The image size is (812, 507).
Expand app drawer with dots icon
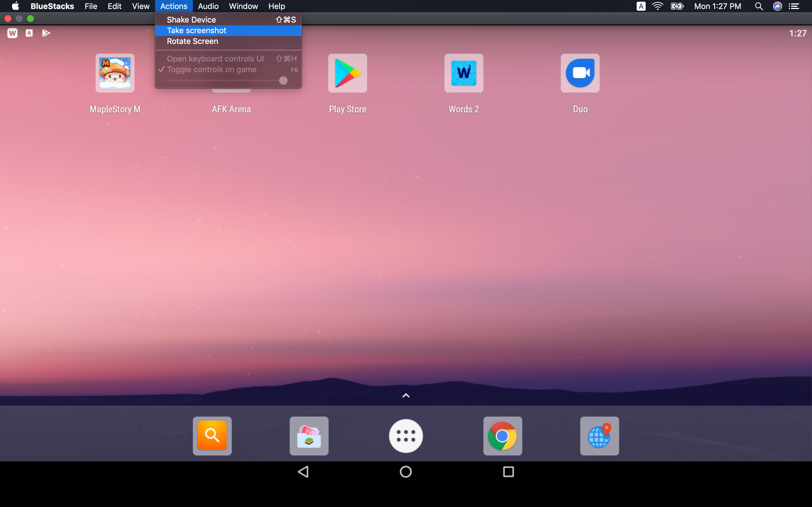click(406, 436)
